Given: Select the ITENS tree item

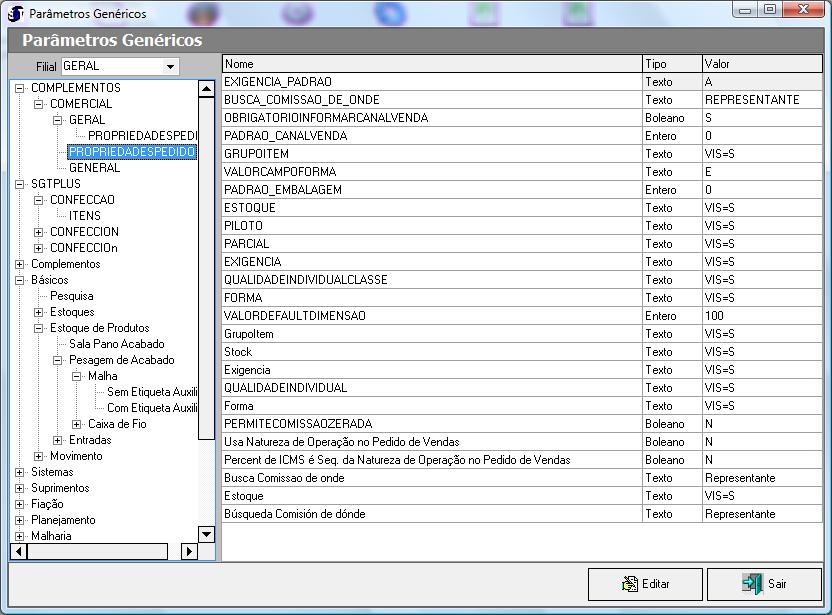Looking at the screenshot, I should (85, 216).
